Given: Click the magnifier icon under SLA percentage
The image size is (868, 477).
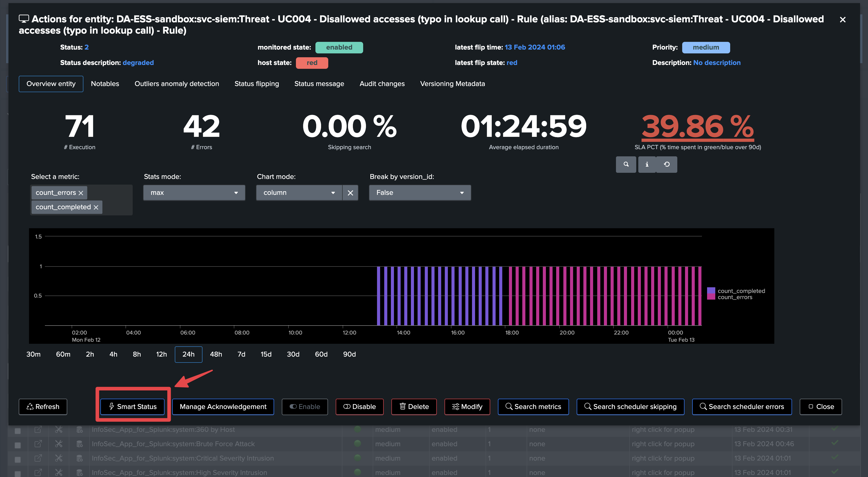Looking at the screenshot, I should point(626,165).
